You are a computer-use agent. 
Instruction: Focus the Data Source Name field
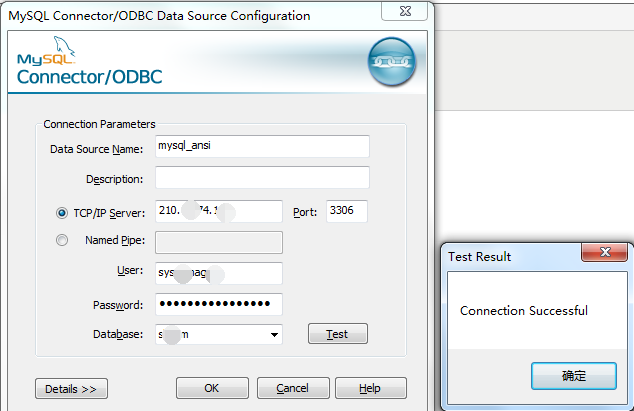point(262,146)
